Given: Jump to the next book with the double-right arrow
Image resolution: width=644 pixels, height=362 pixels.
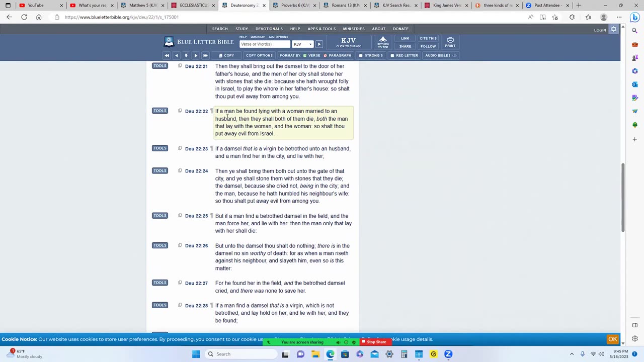Looking at the screenshot, I should (x=205, y=55).
